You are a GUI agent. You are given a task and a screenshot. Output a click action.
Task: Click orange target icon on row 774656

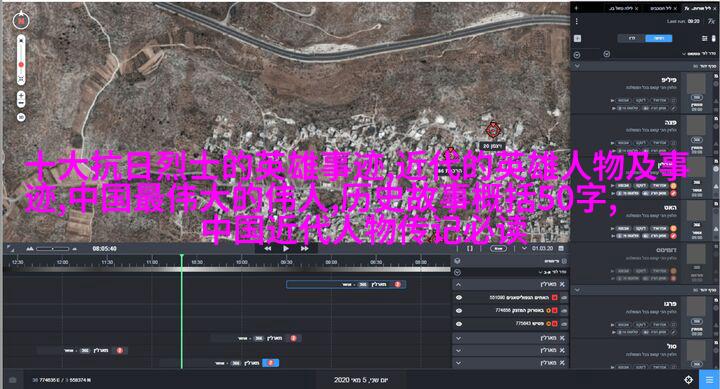(x=548, y=310)
